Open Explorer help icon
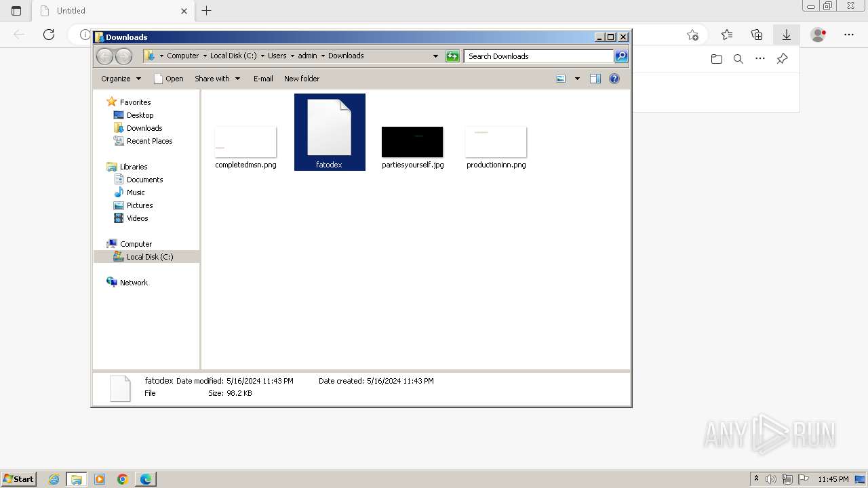The height and width of the screenshot is (488, 868). 614,79
